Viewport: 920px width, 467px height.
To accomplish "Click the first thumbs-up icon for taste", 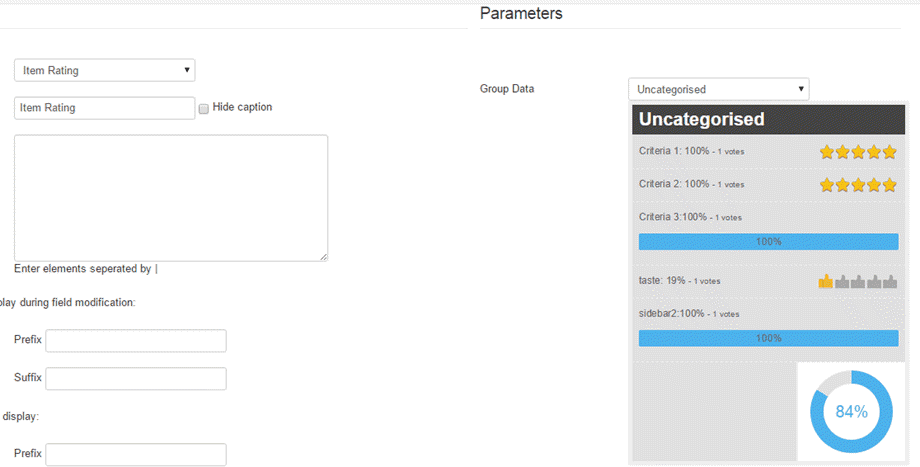I will pyautogui.click(x=826, y=282).
